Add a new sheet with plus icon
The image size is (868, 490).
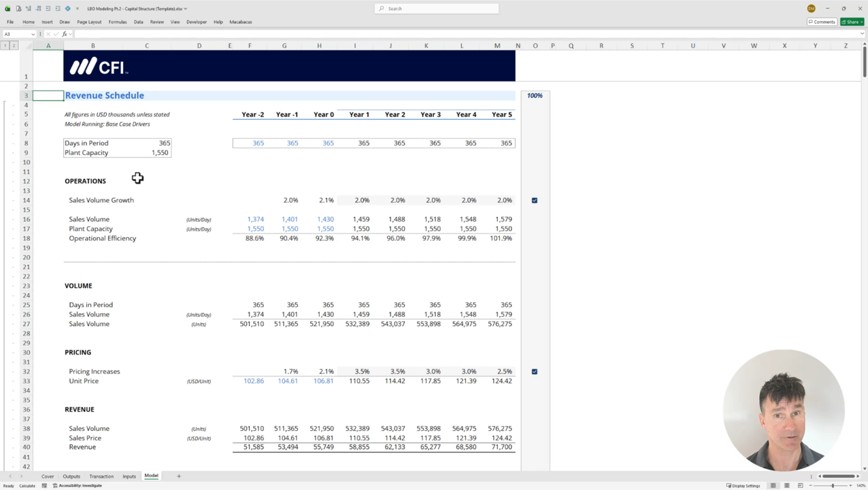point(179,476)
